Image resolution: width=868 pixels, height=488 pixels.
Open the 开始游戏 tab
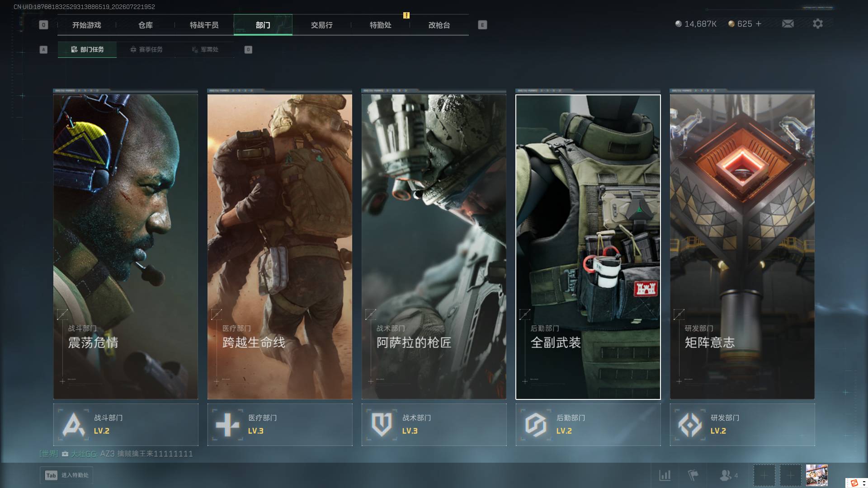(x=87, y=25)
